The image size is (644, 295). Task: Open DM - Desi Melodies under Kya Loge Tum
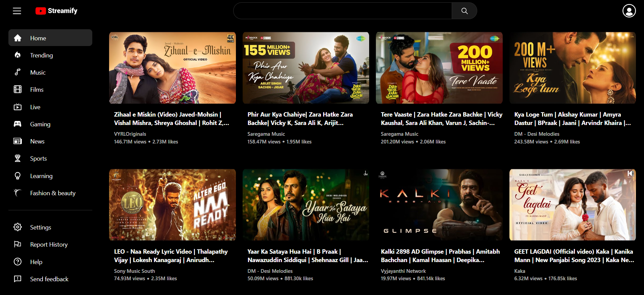[537, 134]
